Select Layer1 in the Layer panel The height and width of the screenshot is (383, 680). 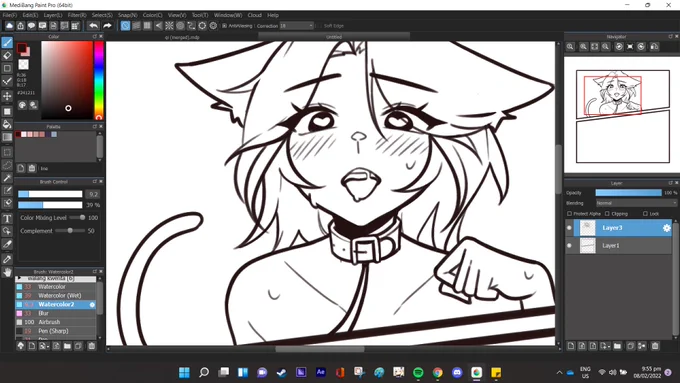pyautogui.click(x=623, y=246)
